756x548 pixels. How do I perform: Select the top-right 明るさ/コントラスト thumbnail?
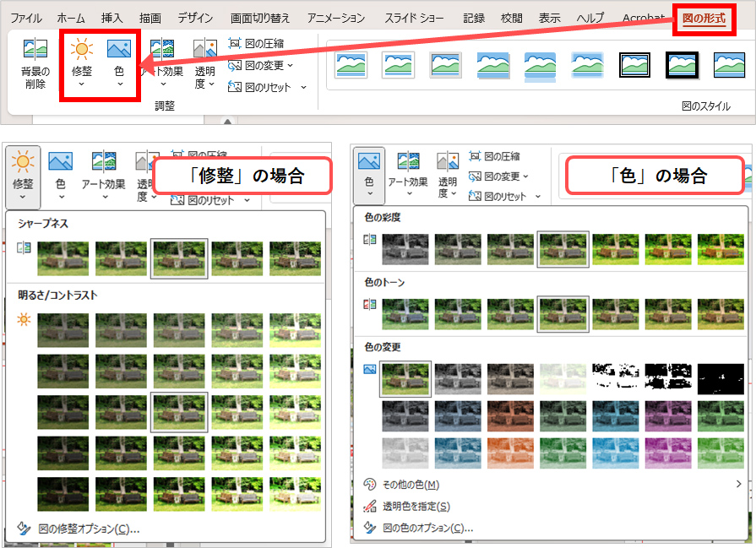(295, 329)
